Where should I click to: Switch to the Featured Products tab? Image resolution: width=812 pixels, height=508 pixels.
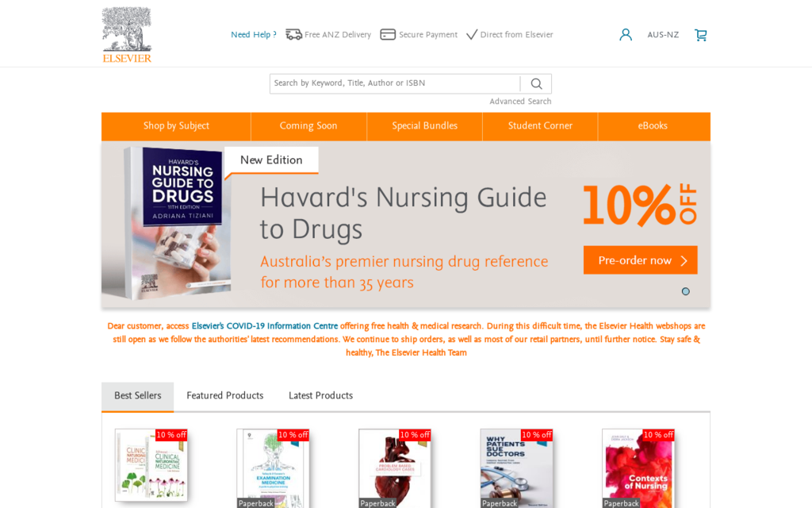pyautogui.click(x=224, y=395)
